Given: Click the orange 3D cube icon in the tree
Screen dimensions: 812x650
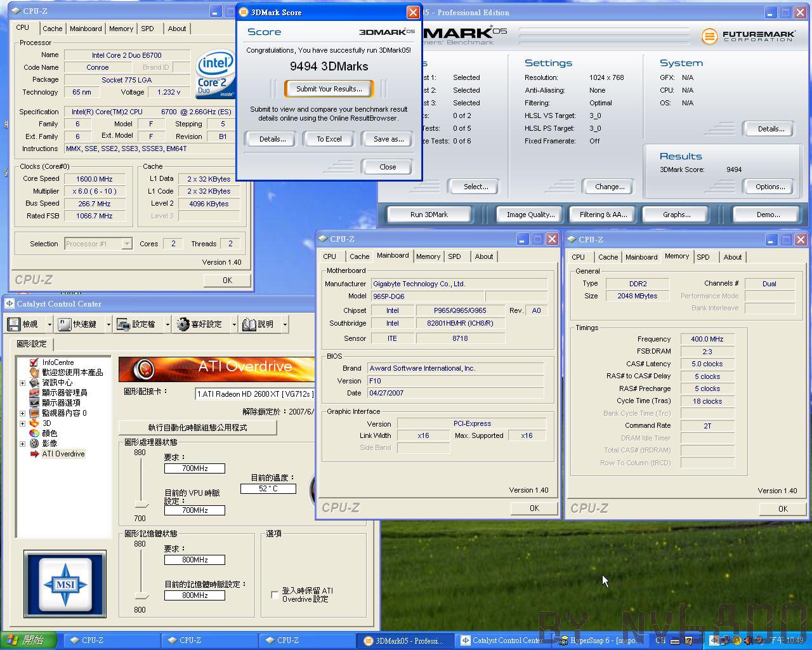Looking at the screenshot, I should [x=34, y=423].
